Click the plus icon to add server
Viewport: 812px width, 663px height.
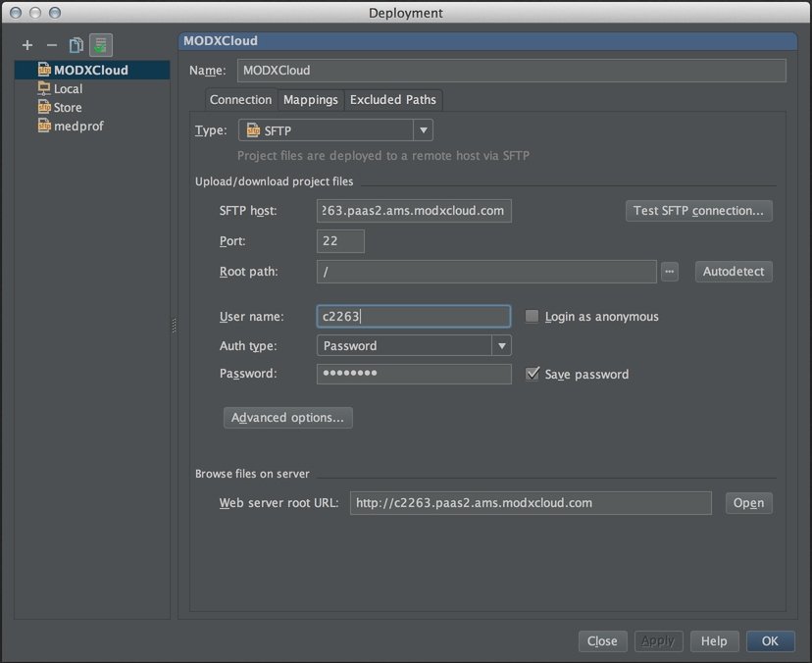pyautogui.click(x=27, y=45)
